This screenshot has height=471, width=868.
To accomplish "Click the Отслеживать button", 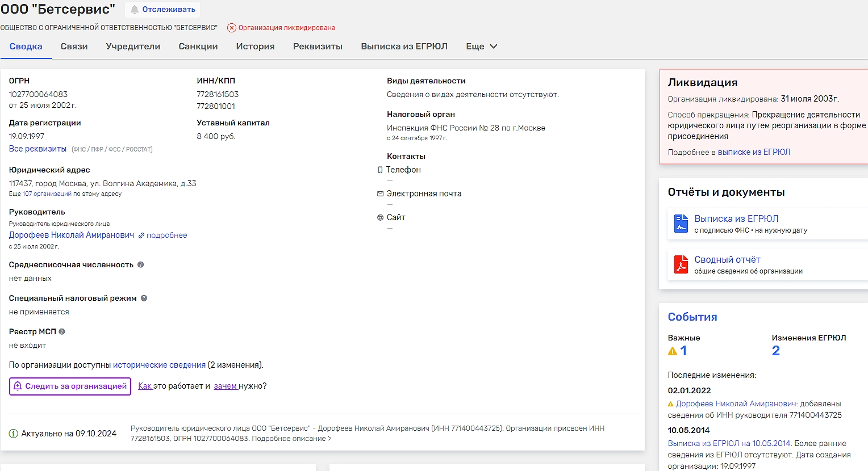I will [x=162, y=10].
